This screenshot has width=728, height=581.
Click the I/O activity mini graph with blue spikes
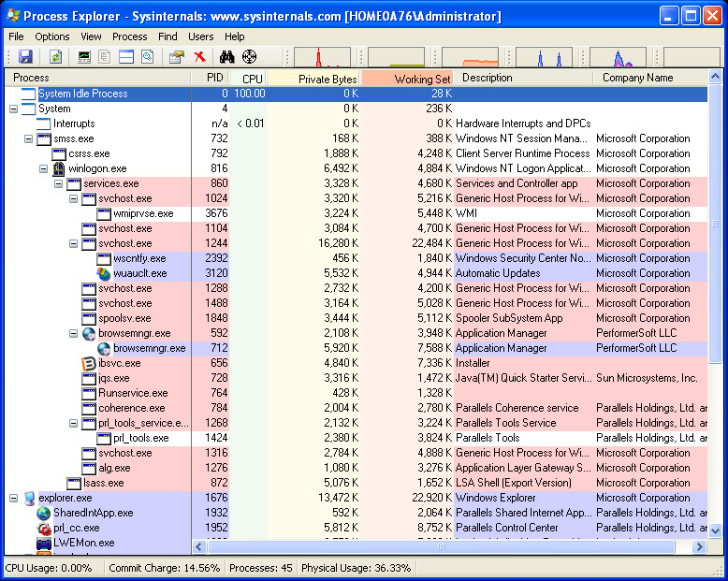click(544, 57)
